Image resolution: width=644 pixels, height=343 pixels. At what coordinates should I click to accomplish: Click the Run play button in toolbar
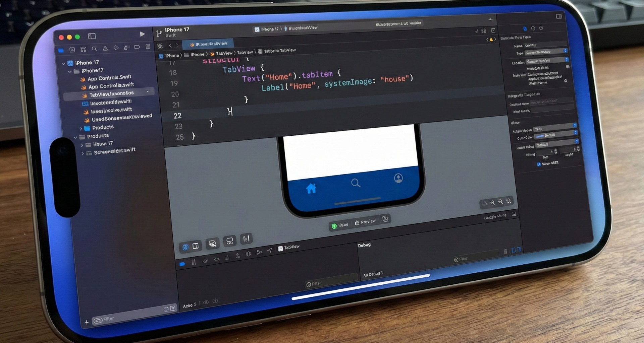tap(142, 34)
